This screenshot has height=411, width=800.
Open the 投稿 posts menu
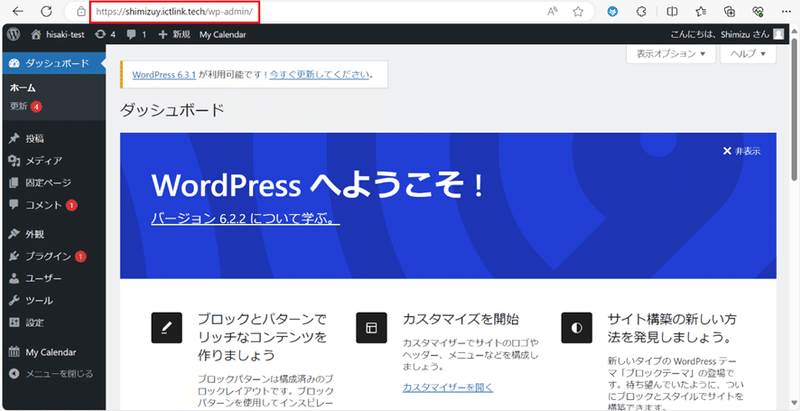coord(54,138)
